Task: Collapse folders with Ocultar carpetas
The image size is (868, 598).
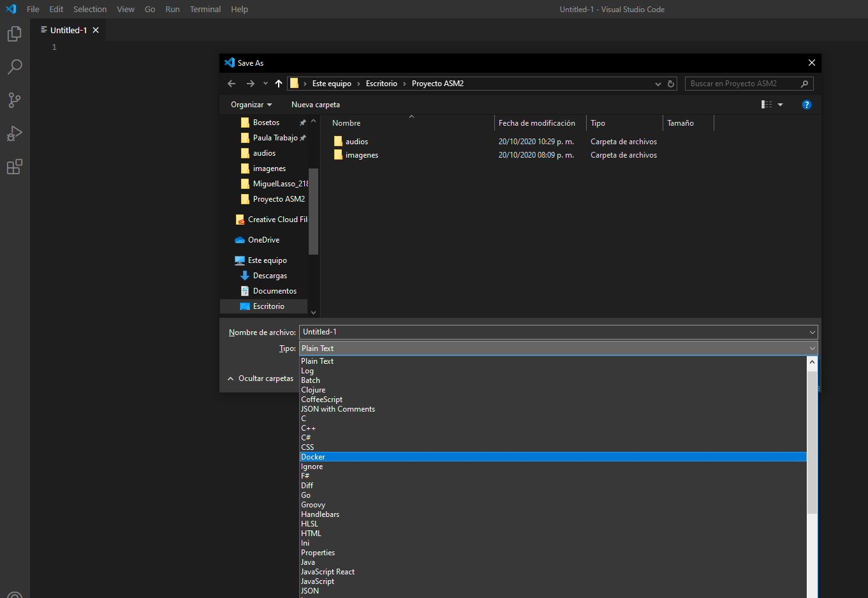Action: click(260, 378)
